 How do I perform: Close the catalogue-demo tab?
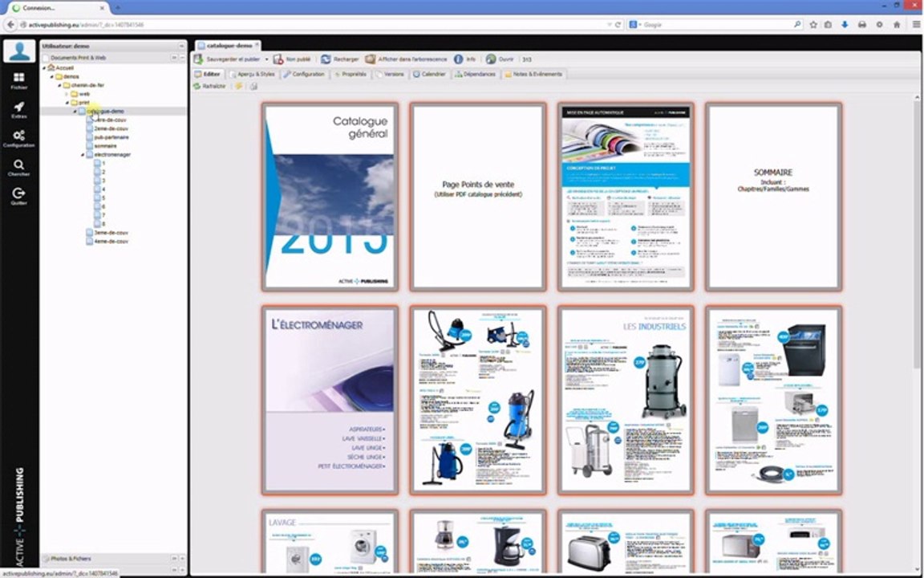(x=257, y=46)
